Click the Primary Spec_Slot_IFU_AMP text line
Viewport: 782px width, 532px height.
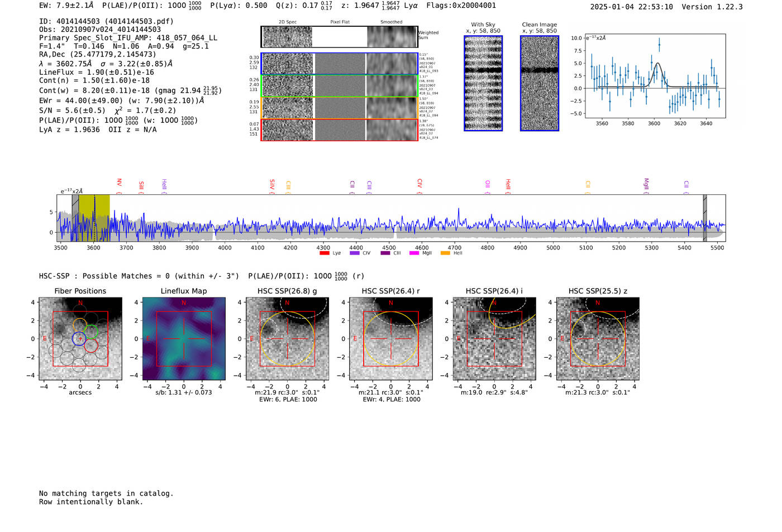tap(128, 38)
